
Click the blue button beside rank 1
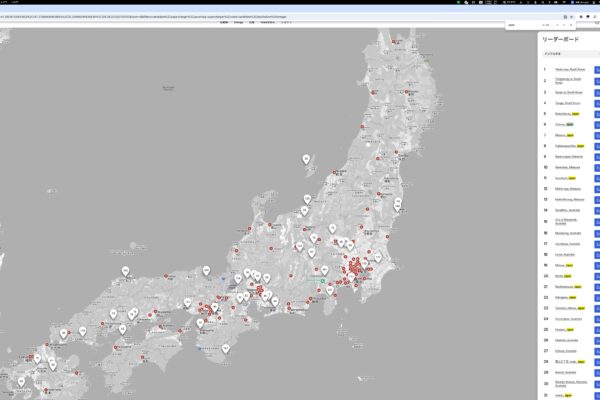(x=597, y=70)
